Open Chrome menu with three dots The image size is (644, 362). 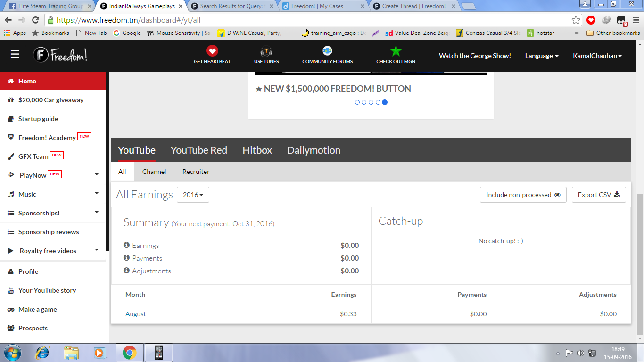pyautogui.click(x=636, y=20)
